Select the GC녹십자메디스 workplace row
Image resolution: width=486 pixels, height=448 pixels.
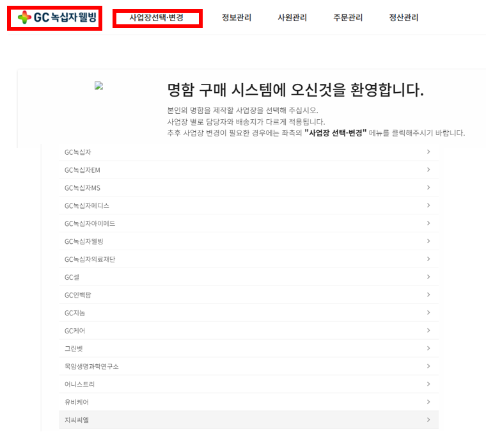[x=249, y=205]
